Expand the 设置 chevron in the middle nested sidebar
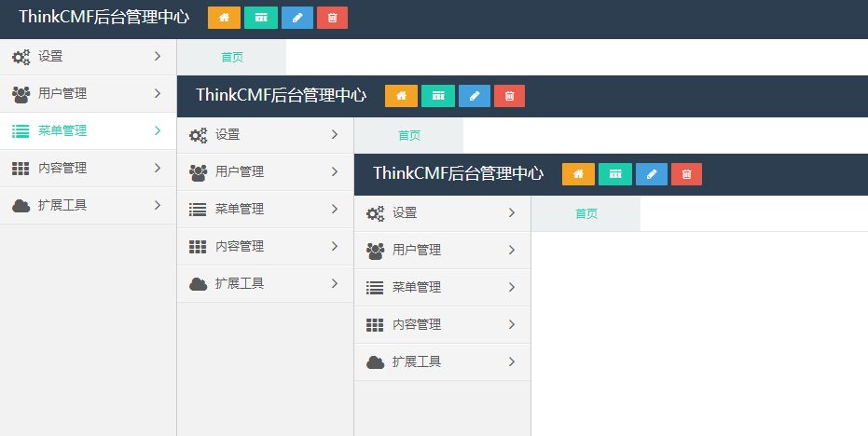Image resolution: width=868 pixels, height=436 pixels. [x=335, y=134]
